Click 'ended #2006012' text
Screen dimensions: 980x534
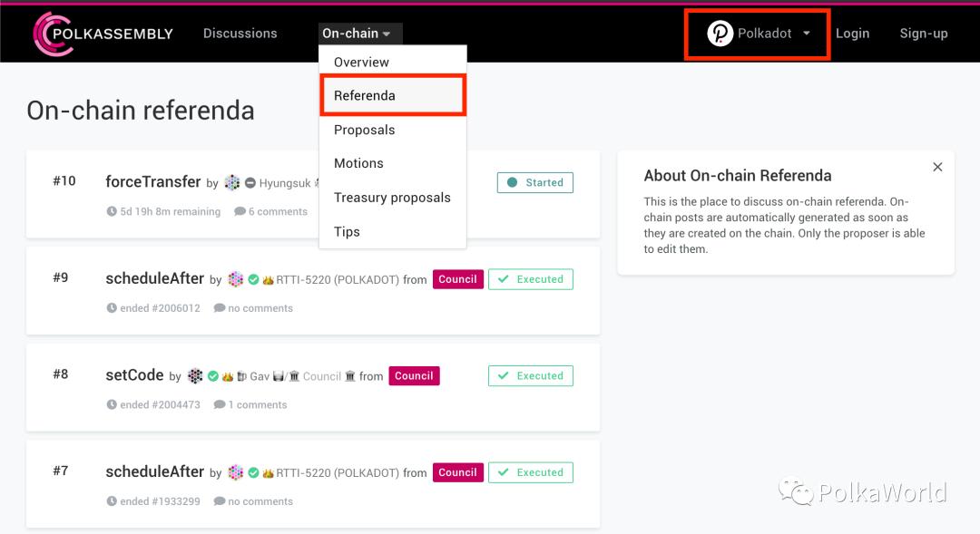coord(160,308)
